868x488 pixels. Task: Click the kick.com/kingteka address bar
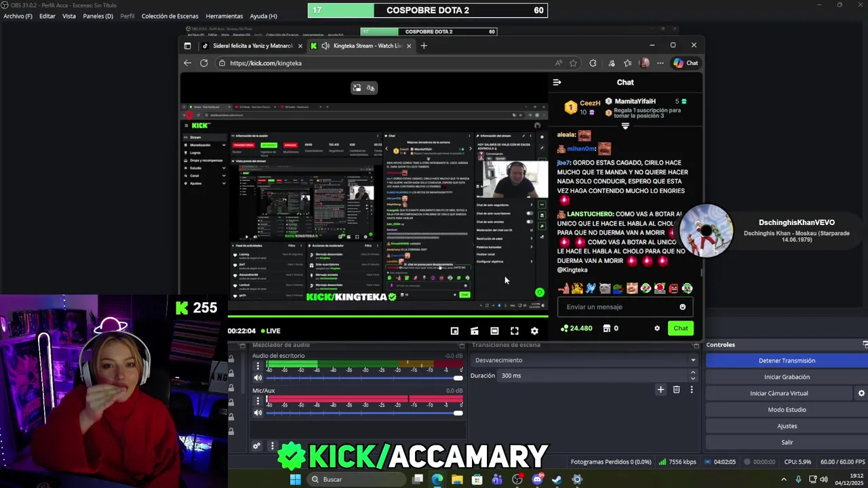coord(387,63)
